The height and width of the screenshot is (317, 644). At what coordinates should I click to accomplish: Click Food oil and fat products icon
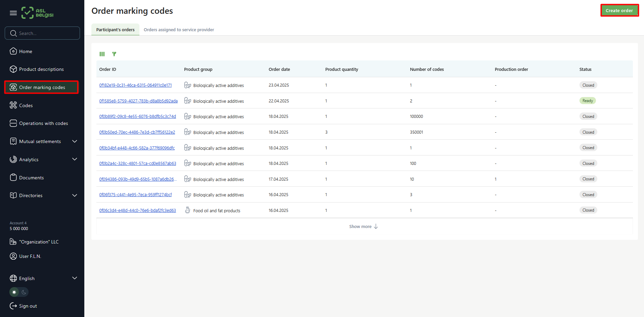tap(187, 210)
